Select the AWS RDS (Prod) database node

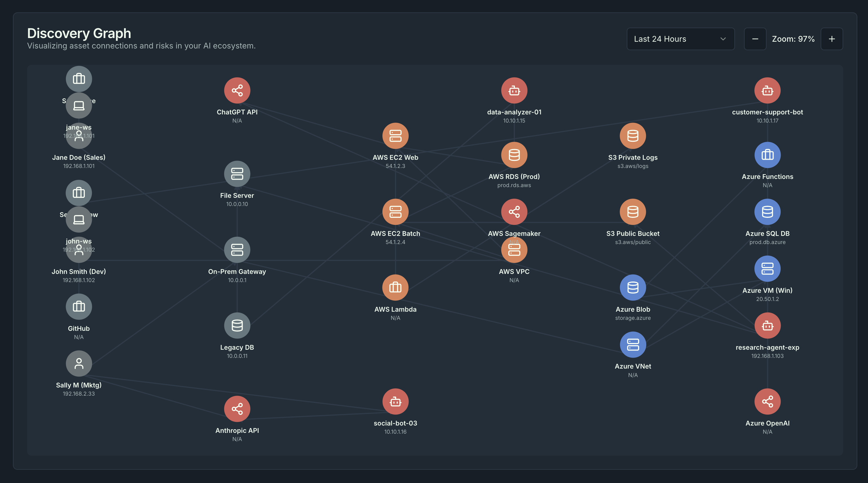pyautogui.click(x=514, y=155)
